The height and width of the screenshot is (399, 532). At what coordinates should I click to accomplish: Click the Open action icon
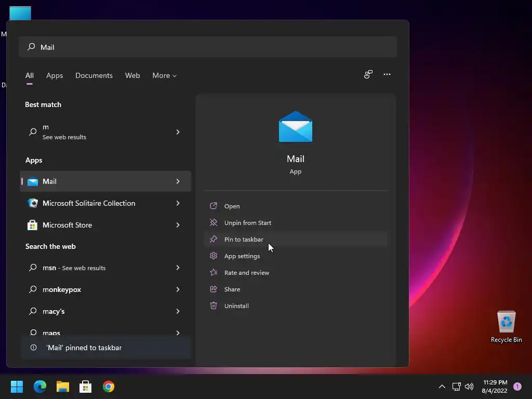pos(214,206)
